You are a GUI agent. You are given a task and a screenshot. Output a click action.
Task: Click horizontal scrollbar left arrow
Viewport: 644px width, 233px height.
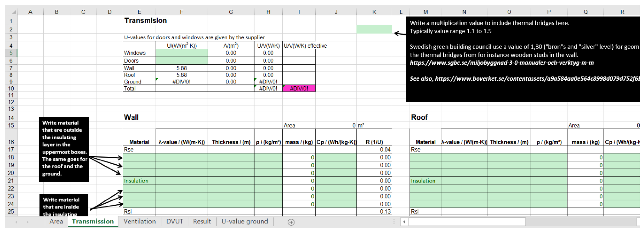coord(404,222)
